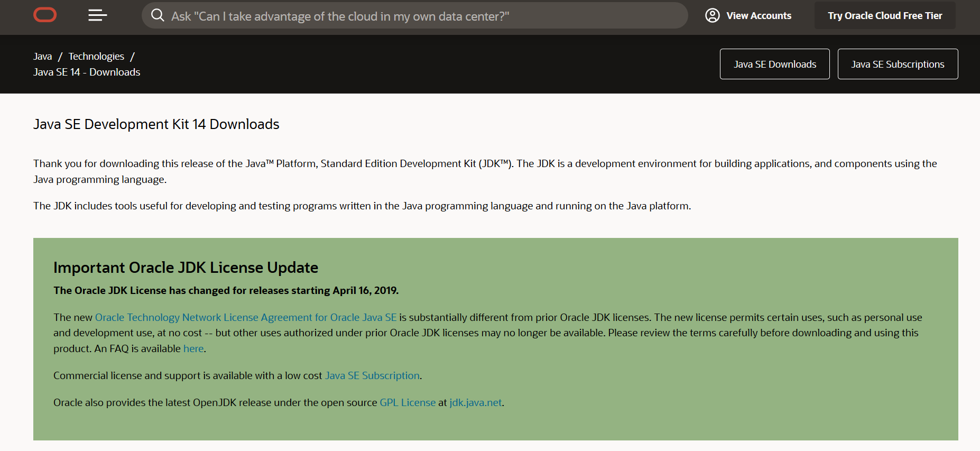Open Oracle Technology Network License Agreement link
Image resolution: width=980 pixels, height=451 pixels.
pyautogui.click(x=246, y=317)
